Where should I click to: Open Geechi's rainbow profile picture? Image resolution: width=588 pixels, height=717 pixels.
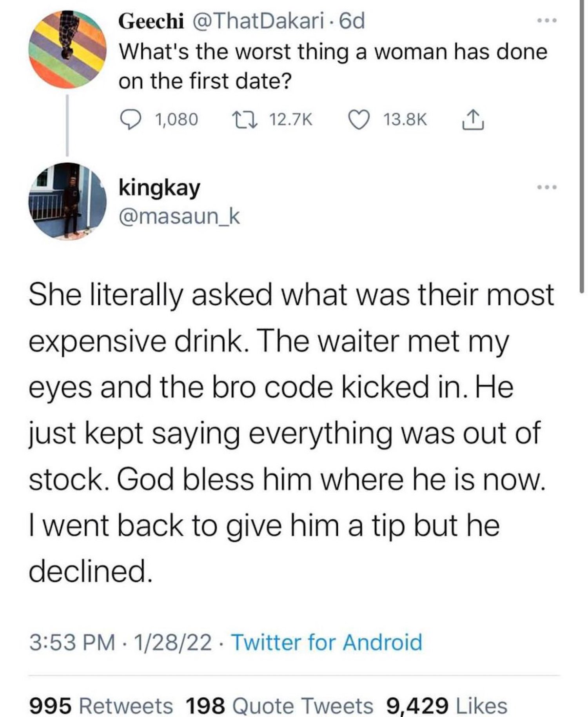pos(67,49)
